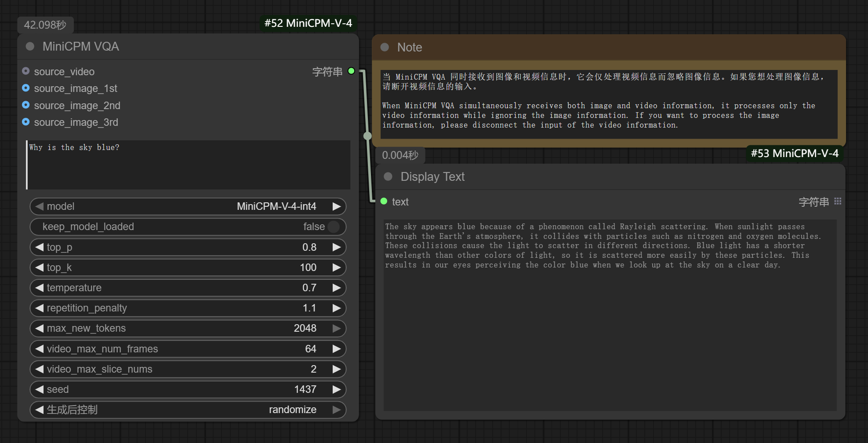Decrease repetition_penalty value

point(40,308)
